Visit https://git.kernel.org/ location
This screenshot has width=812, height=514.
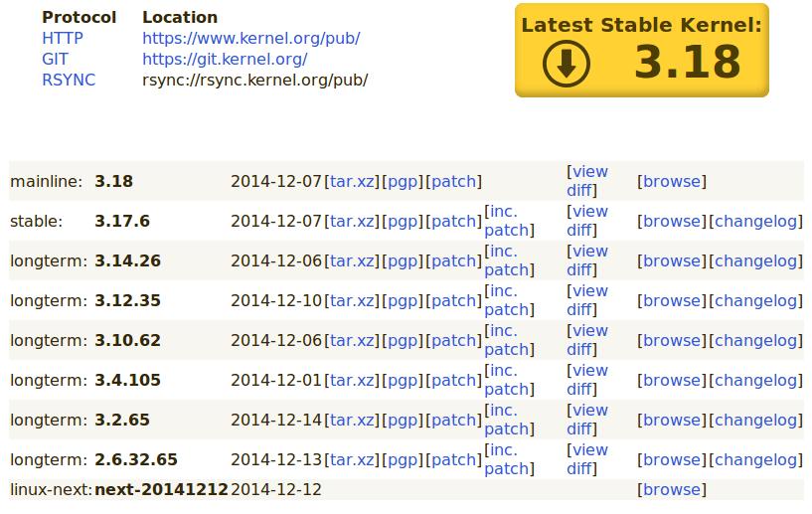225,59
